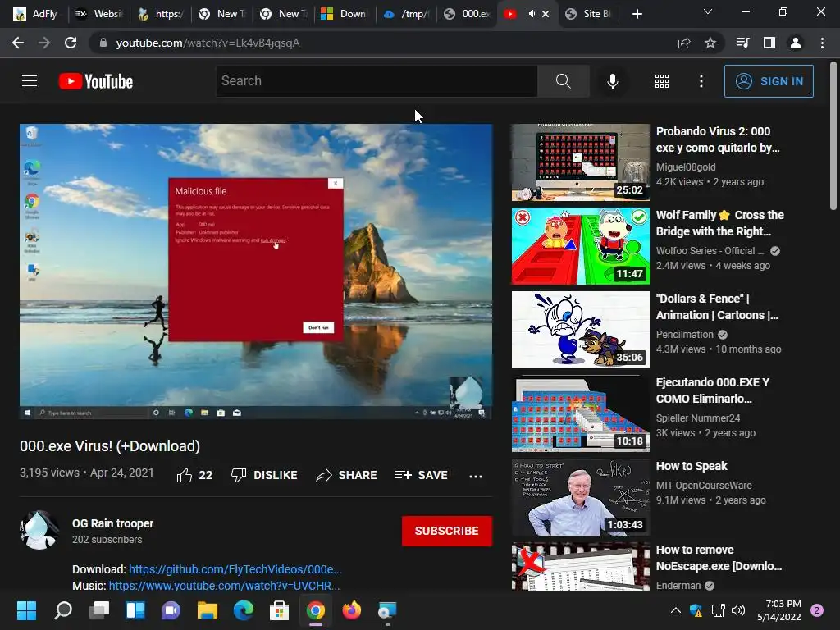Open OG Rain trooper channel avatar
840x630 pixels.
coord(39,531)
